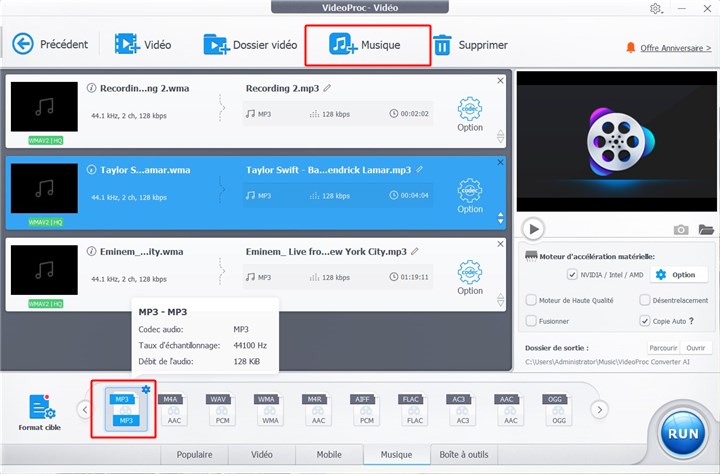Show info for Taylor S...amar.wma
Image resolution: width=720 pixels, height=474 pixels.
click(91, 169)
